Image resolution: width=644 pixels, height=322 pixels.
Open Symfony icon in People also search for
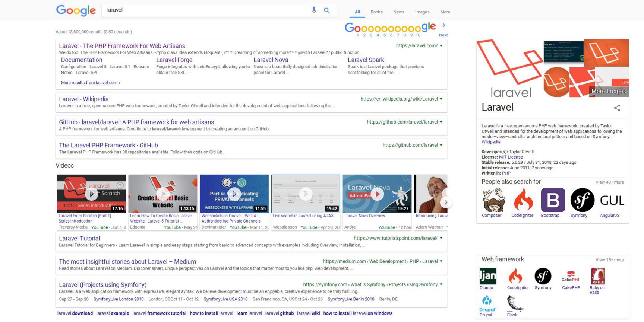582,200
